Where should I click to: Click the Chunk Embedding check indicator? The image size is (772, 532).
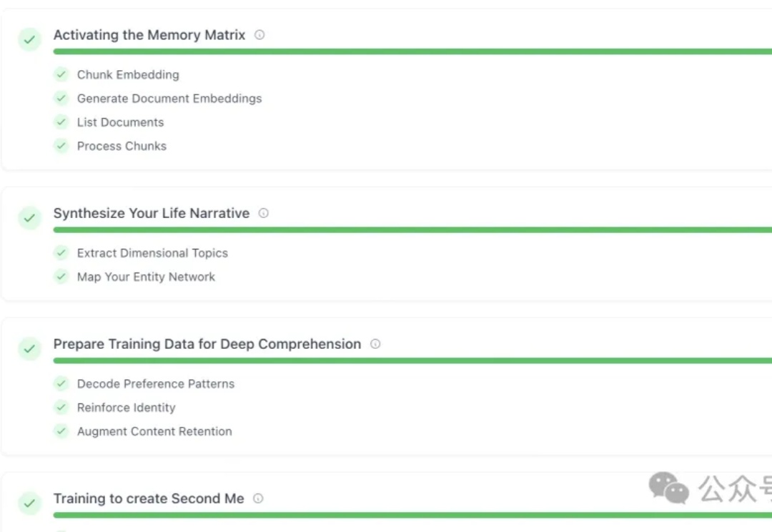click(61, 74)
